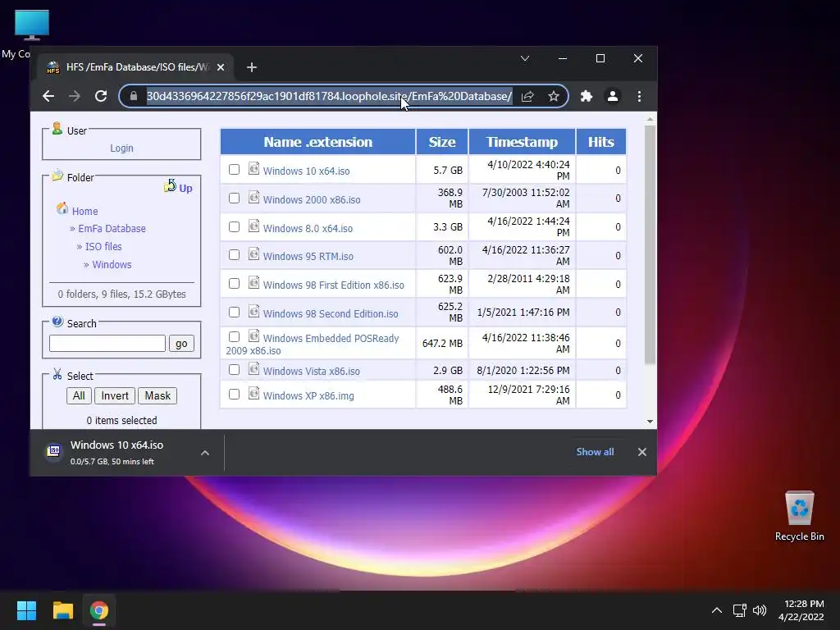Viewport: 840px width, 630px height.
Task: Click the browser forward arrow
Action: pyautogui.click(x=75, y=97)
